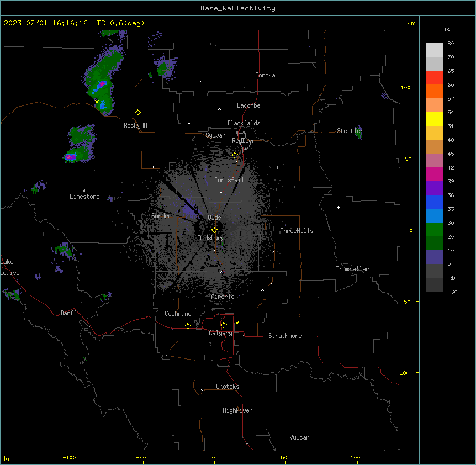Select the Airdrie label
Viewport: 476px width, 465px height.
click(x=223, y=297)
